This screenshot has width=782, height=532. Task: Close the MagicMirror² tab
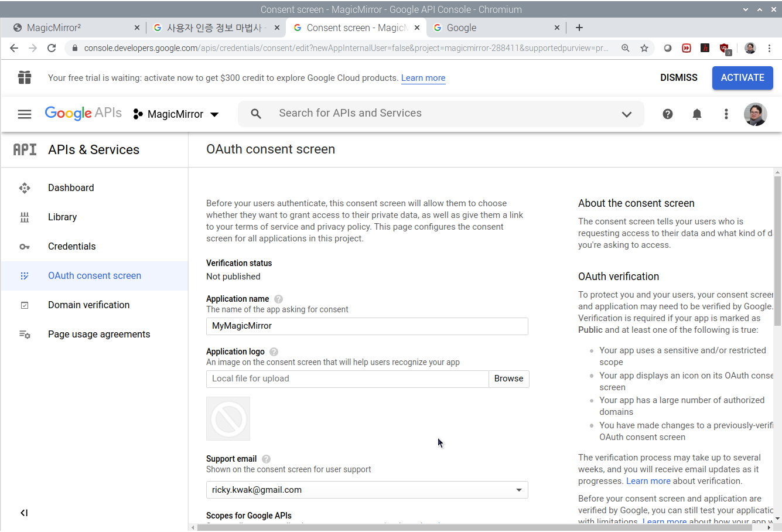pyautogui.click(x=137, y=28)
